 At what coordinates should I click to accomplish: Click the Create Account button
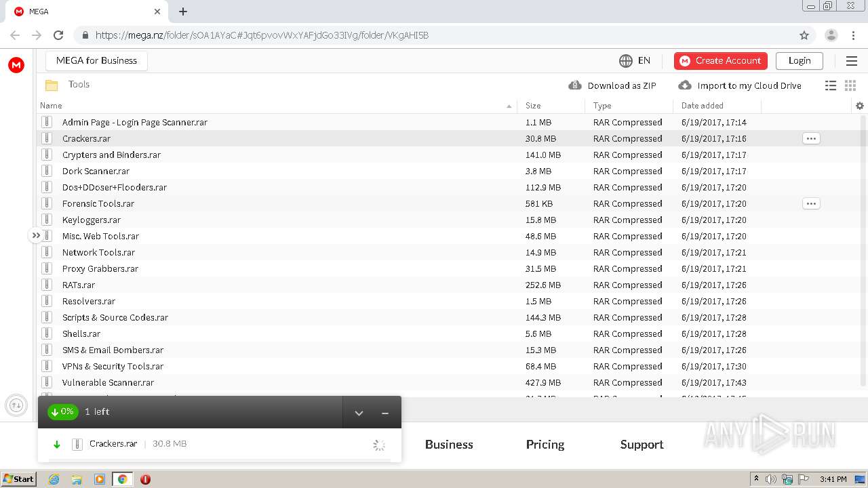point(721,61)
